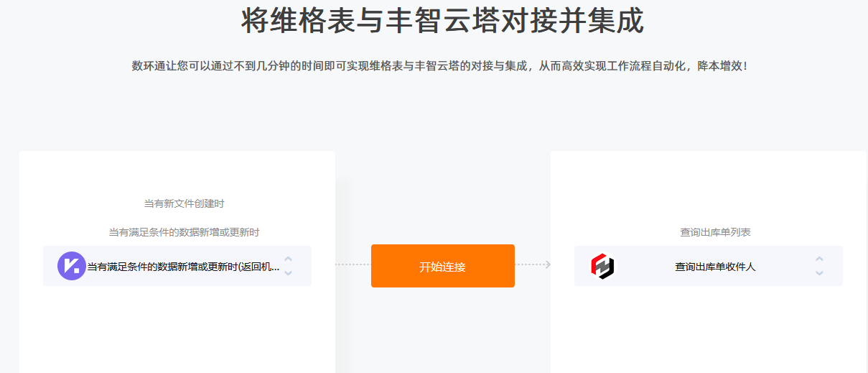The height and width of the screenshot is (373, 868).
Task: Click heading 将维格表与丰智云塔对接并集成
Action: [x=443, y=20]
